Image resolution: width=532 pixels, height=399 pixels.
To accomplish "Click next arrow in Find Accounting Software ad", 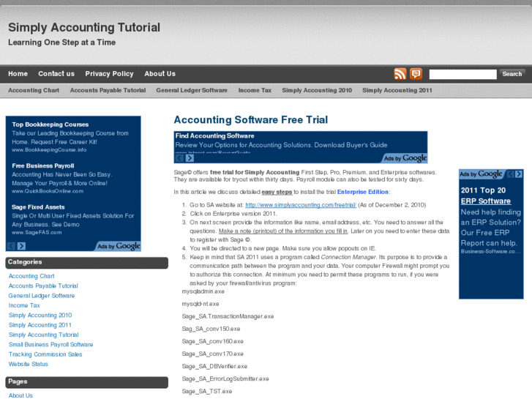I will coord(190,158).
